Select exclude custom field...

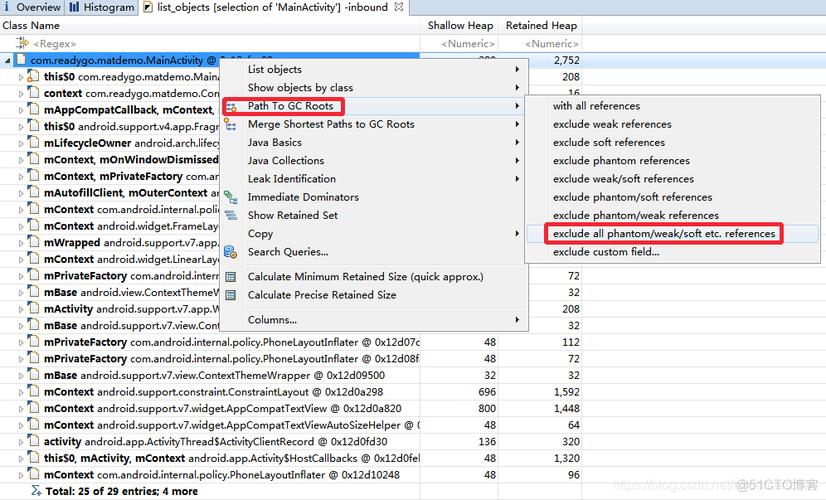[x=672, y=252]
